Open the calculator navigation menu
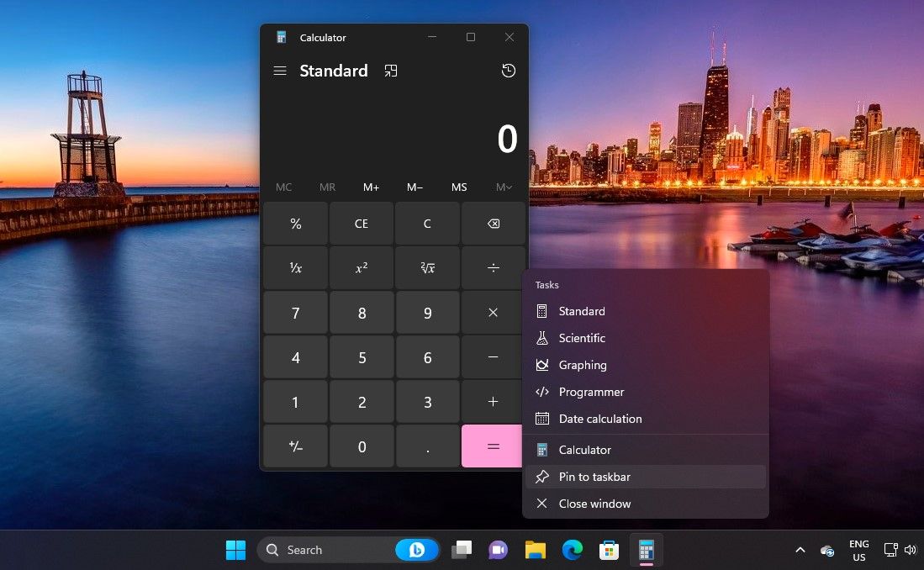 click(280, 71)
